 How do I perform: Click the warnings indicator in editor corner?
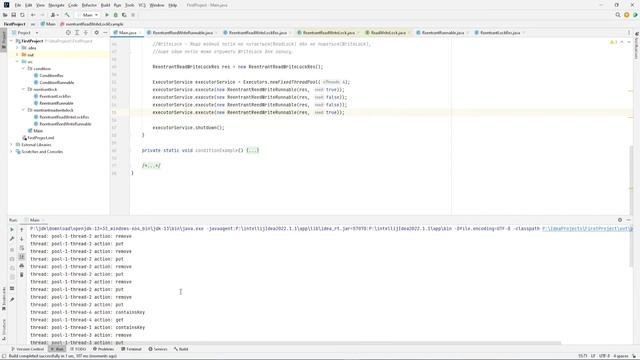(x=613, y=42)
